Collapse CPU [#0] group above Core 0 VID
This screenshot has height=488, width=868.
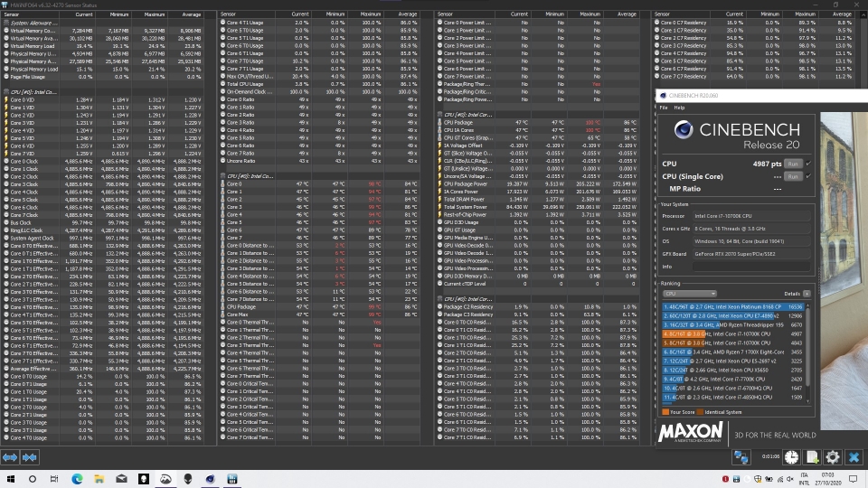pyautogui.click(x=6, y=92)
